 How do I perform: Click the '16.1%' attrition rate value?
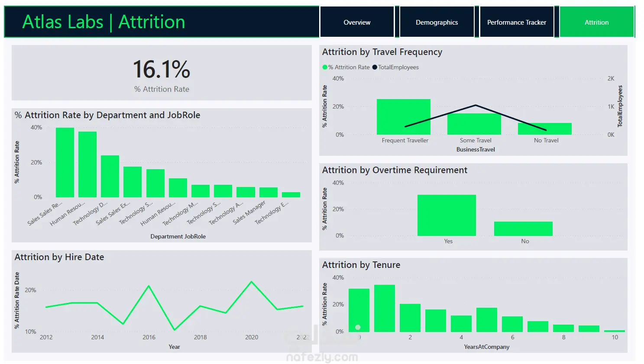pos(162,69)
